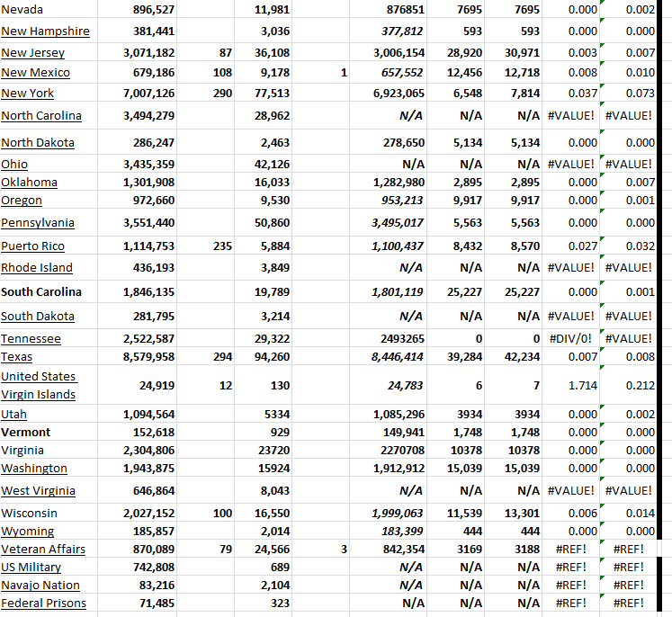
Task: Select the cell with value 8,446,414
Action: [x=399, y=357]
